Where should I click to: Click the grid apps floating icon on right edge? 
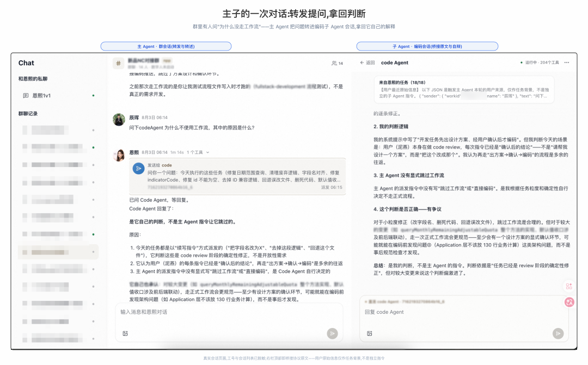[569, 286]
